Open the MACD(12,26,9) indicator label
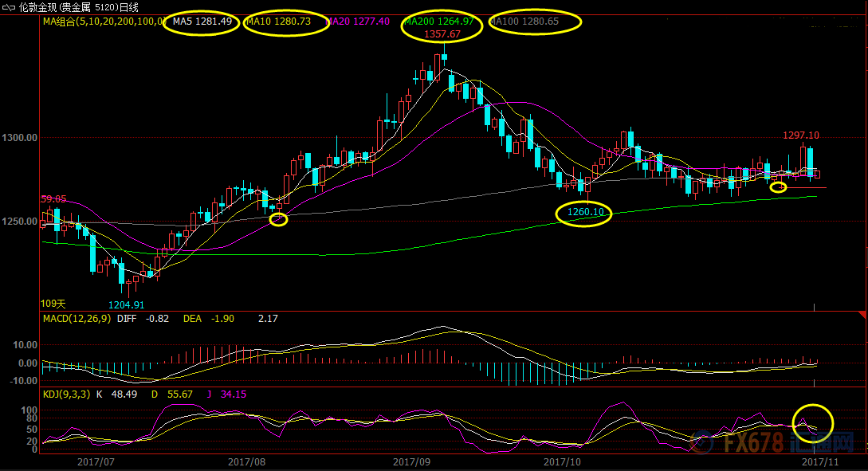 (77, 319)
